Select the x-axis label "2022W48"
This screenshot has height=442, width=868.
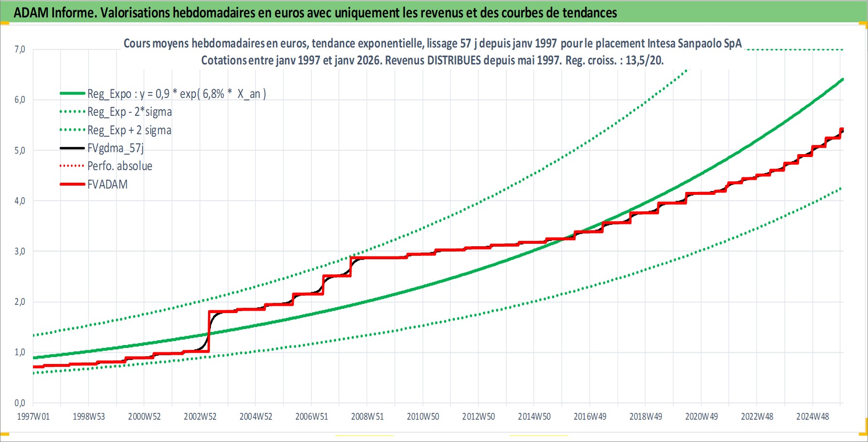[x=757, y=416]
